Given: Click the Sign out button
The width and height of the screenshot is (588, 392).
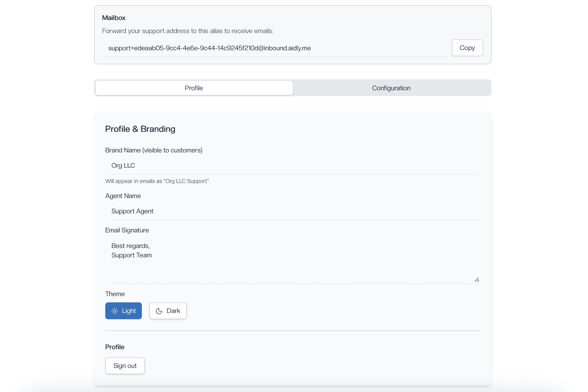Looking at the screenshot, I should [x=125, y=365].
